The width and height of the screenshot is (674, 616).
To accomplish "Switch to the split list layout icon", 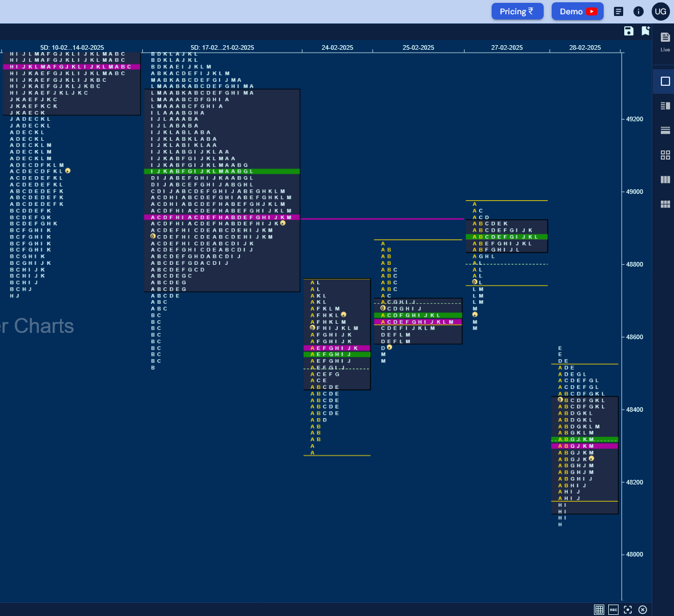I will [665, 106].
